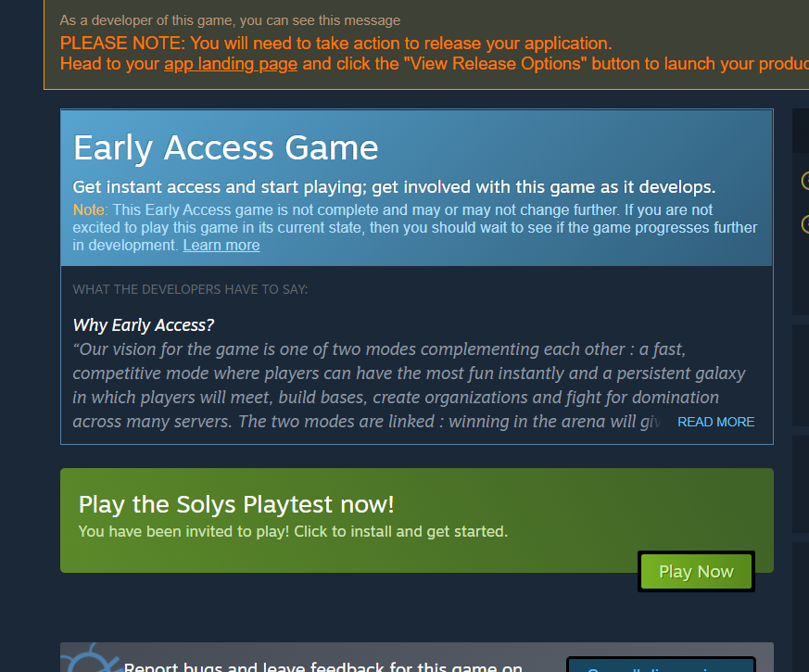Click Play the Solys Playtest now! title
Viewport: 809px width, 672px height.
click(x=236, y=504)
